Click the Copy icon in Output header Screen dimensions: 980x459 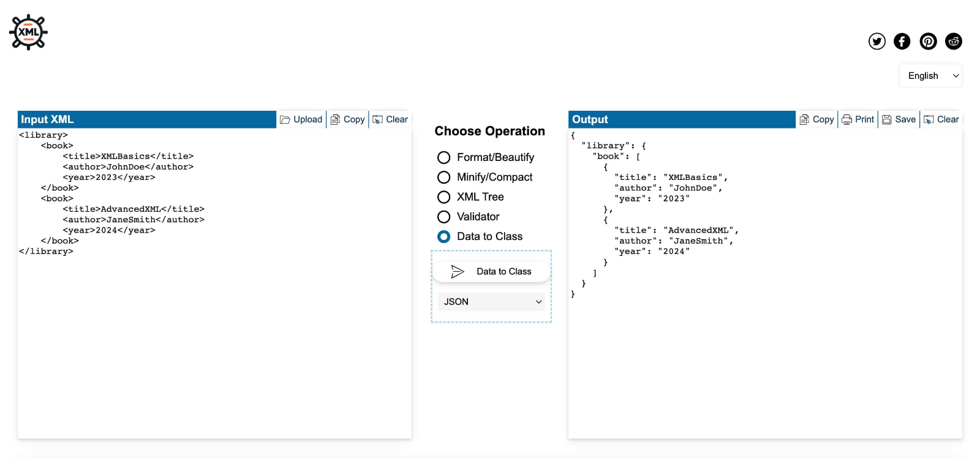coord(804,119)
